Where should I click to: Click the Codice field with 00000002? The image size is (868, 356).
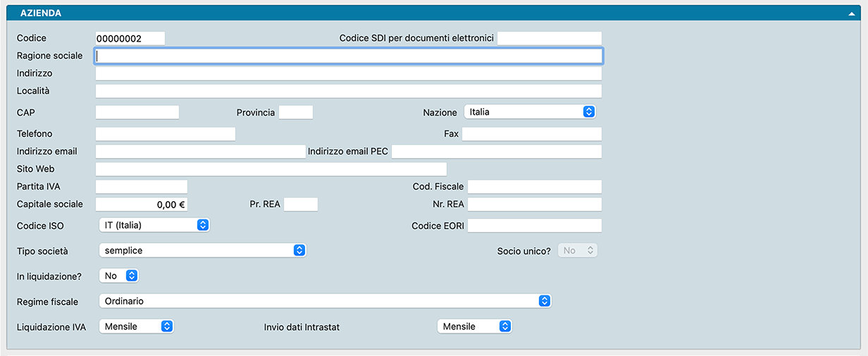(130, 39)
